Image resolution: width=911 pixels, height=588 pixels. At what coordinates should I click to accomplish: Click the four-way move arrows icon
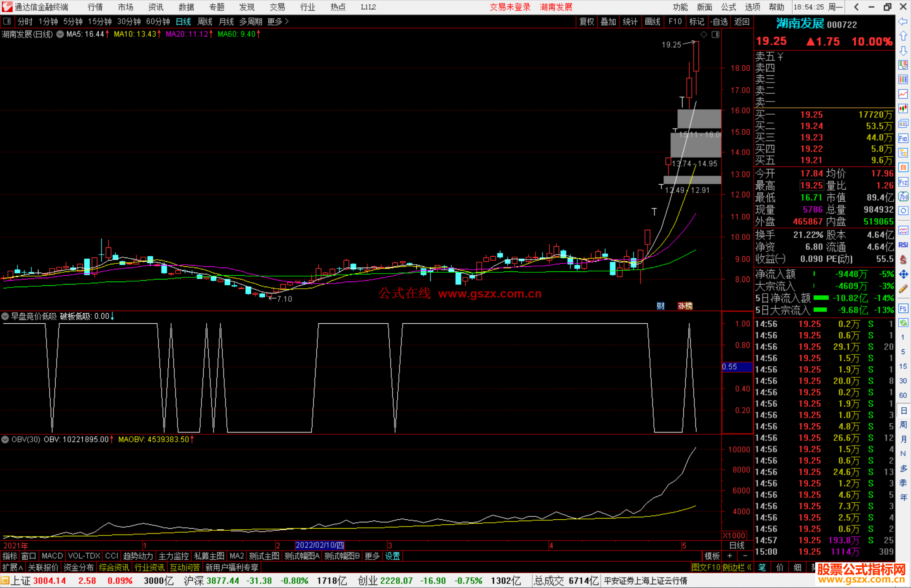[903, 274]
